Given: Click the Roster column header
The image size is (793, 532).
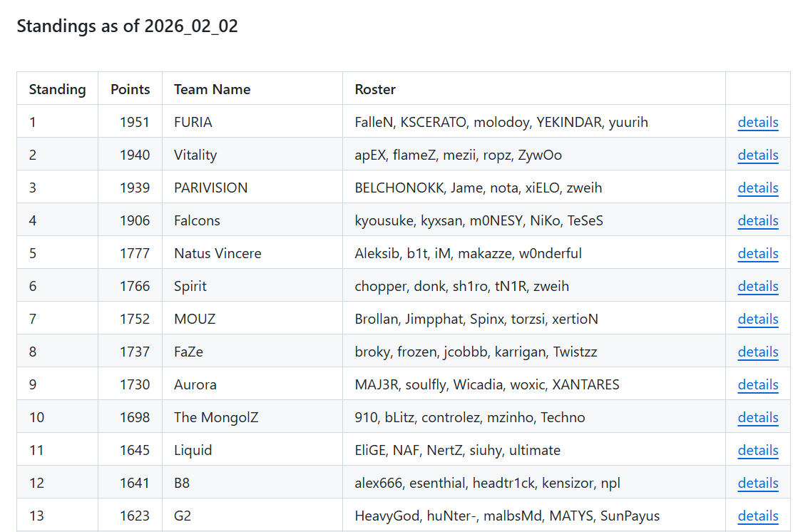Looking at the screenshot, I should coord(375,90).
